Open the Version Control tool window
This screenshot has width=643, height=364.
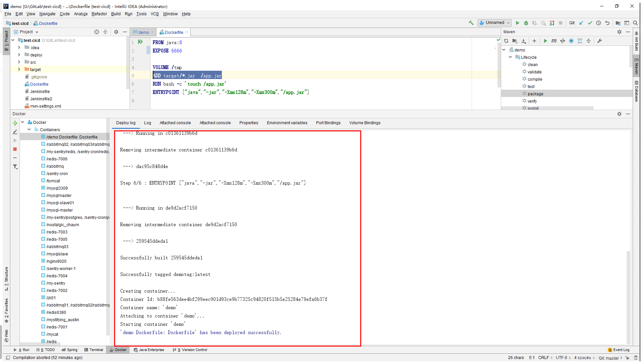click(x=190, y=350)
